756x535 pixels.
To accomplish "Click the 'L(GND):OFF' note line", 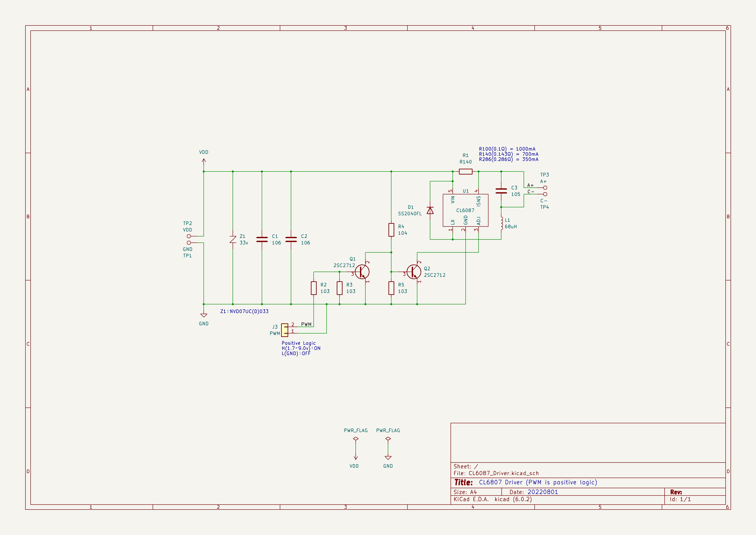I will 296,354.
